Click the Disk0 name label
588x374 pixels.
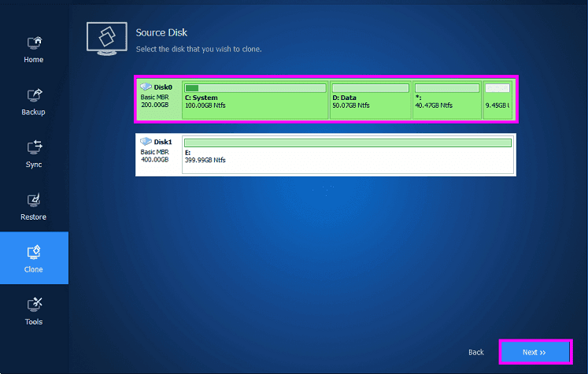[x=163, y=87]
